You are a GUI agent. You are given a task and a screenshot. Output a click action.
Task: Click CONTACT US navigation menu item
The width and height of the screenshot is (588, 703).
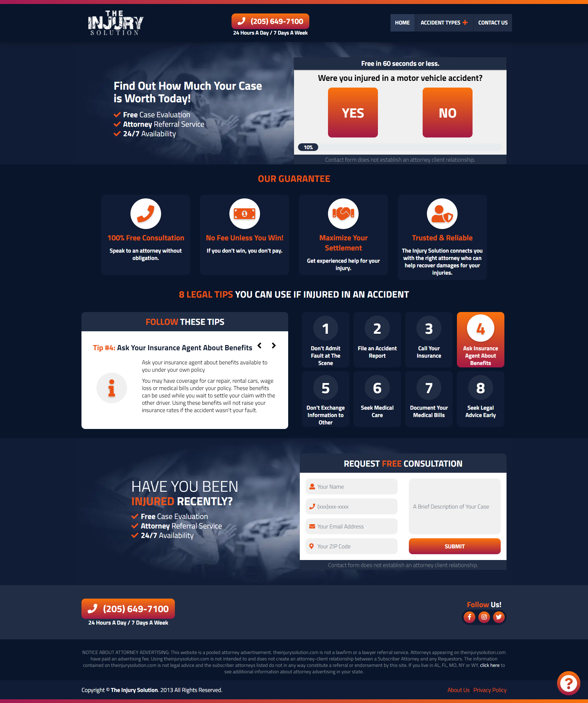pos(493,22)
